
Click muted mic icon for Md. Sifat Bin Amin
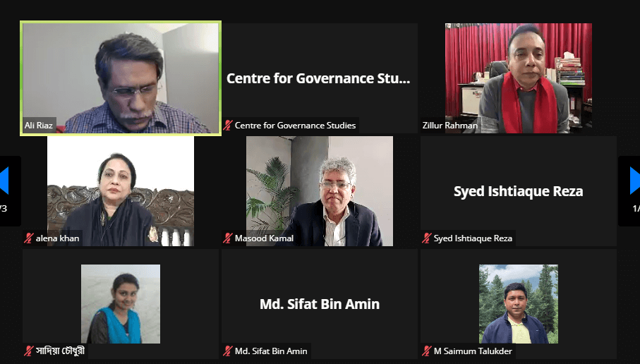point(228,351)
